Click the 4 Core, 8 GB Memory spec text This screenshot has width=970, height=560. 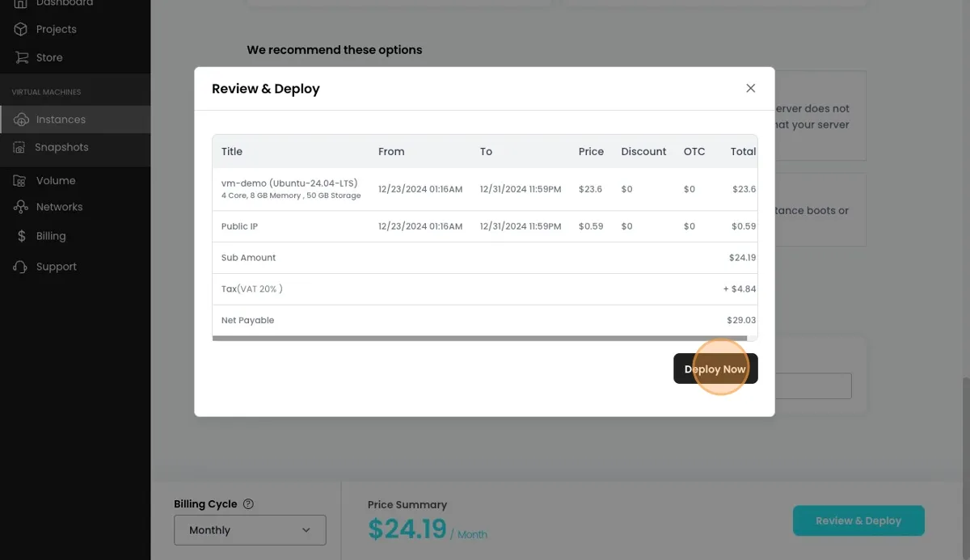coord(291,196)
